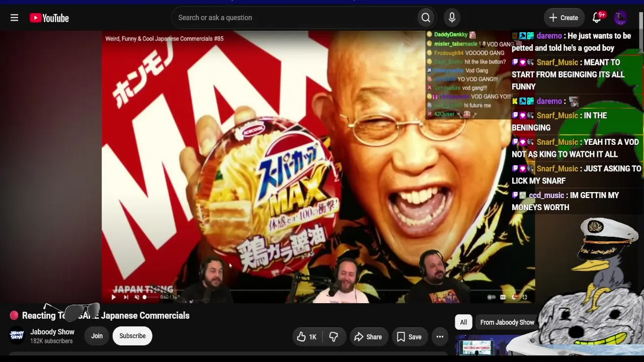Click the search magnifier button
644x362 pixels.
click(426, 18)
